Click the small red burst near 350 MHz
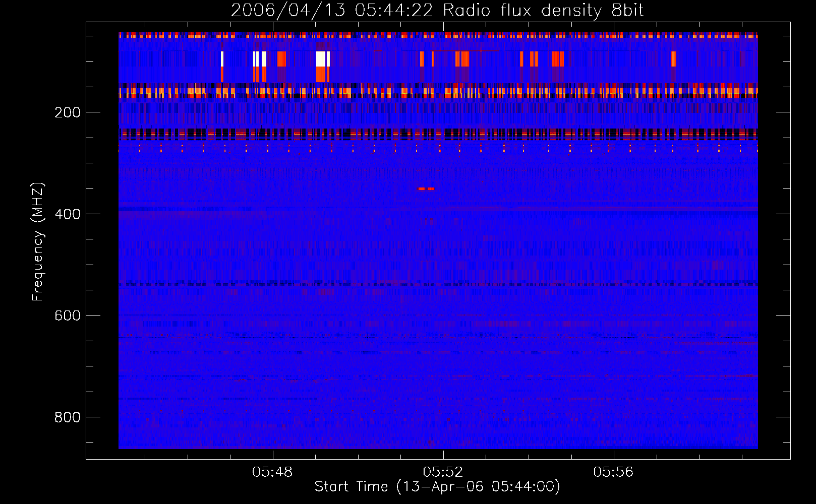Screen dimensions: 816x504 426,188
